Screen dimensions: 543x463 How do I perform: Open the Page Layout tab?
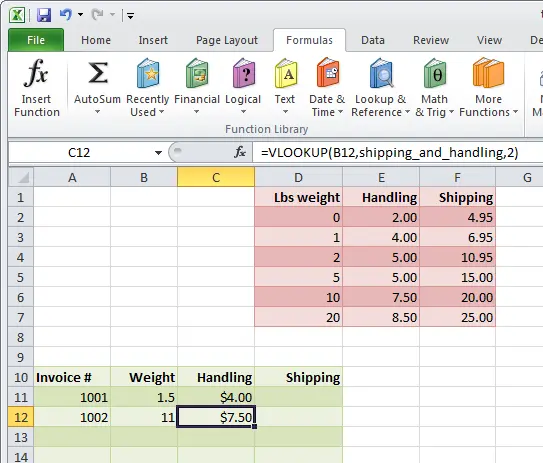tap(227, 40)
